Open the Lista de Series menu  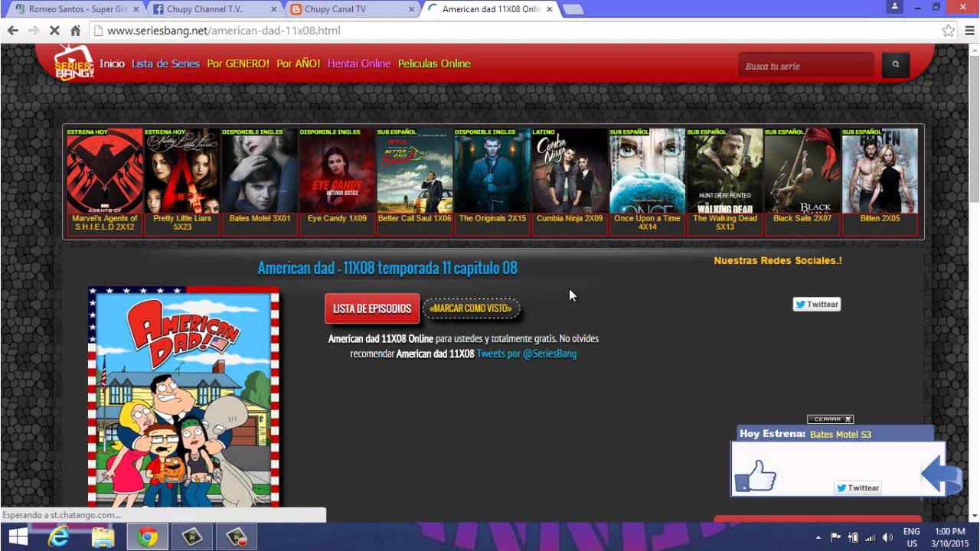(x=165, y=64)
